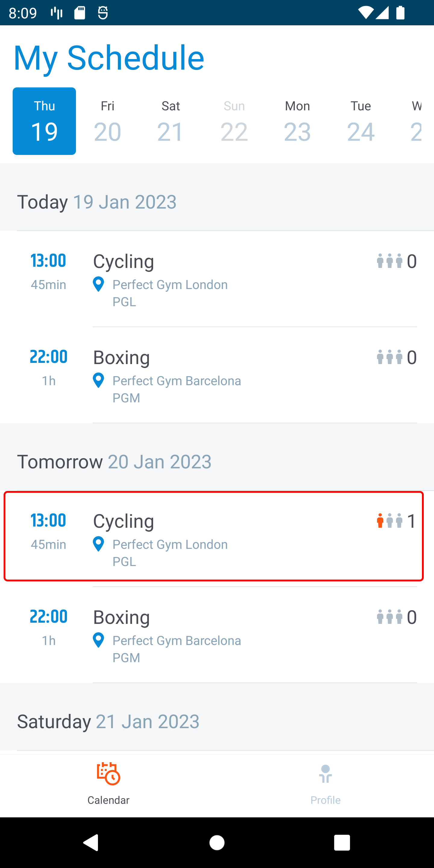Tap location pin for today's Cycling class
Screen dimensions: 434x868
click(98, 285)
